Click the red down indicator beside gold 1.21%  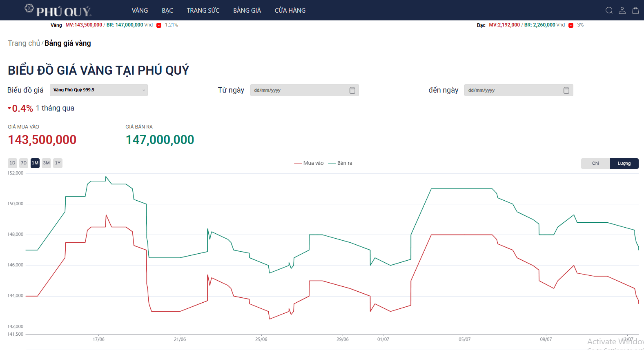pyautogui.click(x=159, y=25)
